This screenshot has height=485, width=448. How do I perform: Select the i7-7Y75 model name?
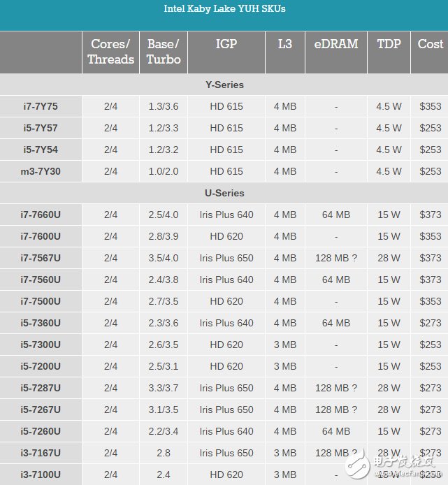(x=41, y=106)
